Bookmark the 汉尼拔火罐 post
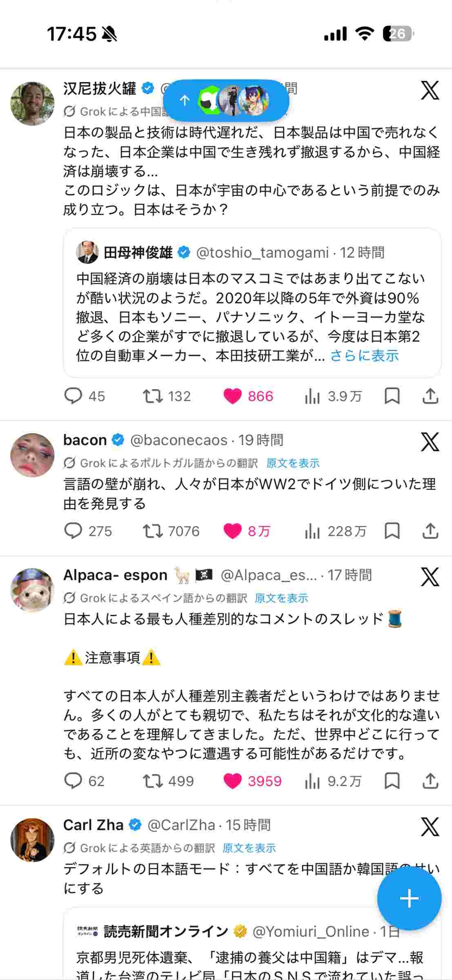The width and height of the screenshot is (452, 980). [392, 396]
